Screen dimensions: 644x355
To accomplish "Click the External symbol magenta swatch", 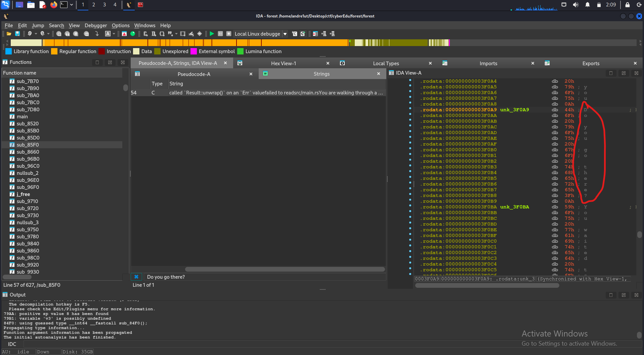I will (x=194, y=51).
